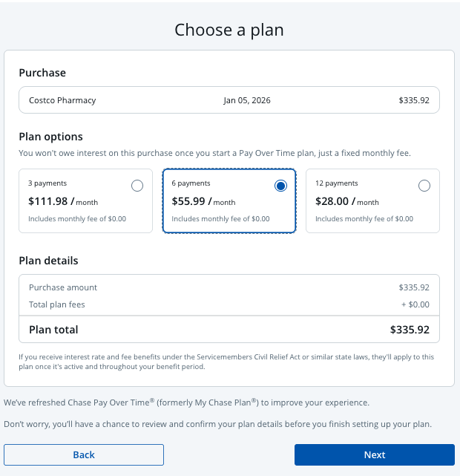Click the Jan 05, 2026 purchase date

[x=248, y=100]
